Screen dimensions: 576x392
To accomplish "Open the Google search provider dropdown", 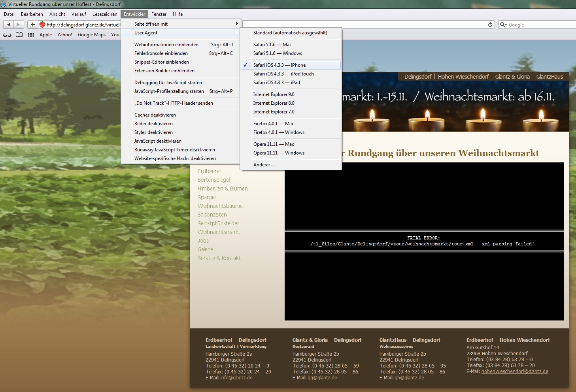I will [x=503, y=24].
